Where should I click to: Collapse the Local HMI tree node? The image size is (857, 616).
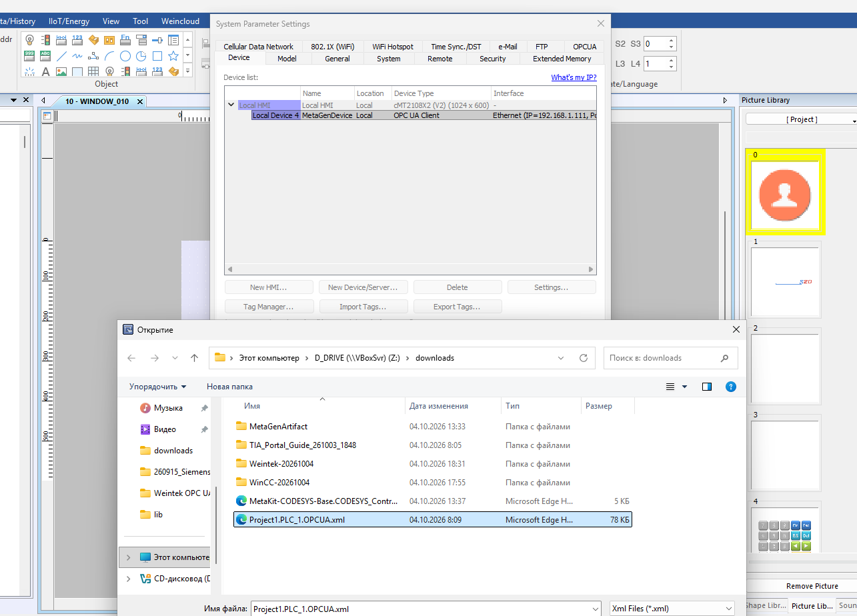pyautogui.click(x=231, y=105)
